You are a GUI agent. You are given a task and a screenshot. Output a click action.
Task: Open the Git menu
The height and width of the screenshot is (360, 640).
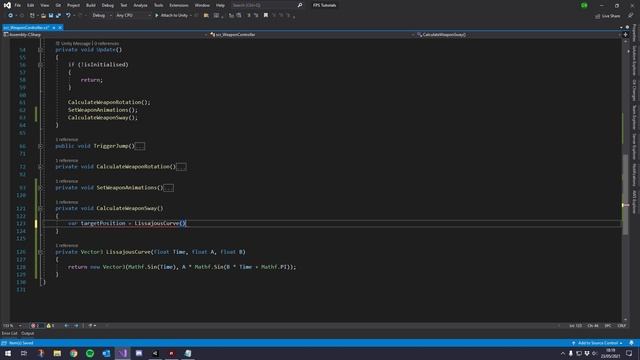[x=58, y=5]
